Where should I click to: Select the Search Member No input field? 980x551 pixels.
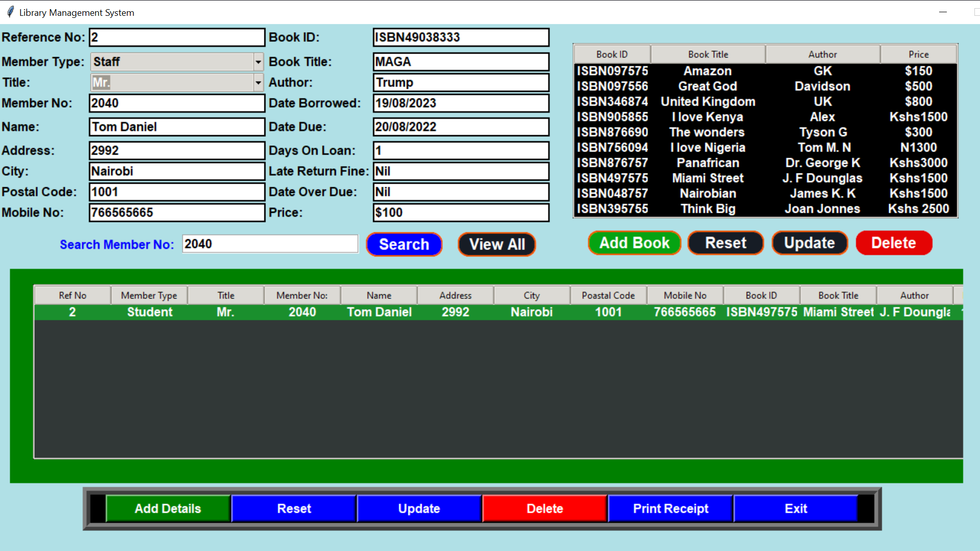[270, 244]
